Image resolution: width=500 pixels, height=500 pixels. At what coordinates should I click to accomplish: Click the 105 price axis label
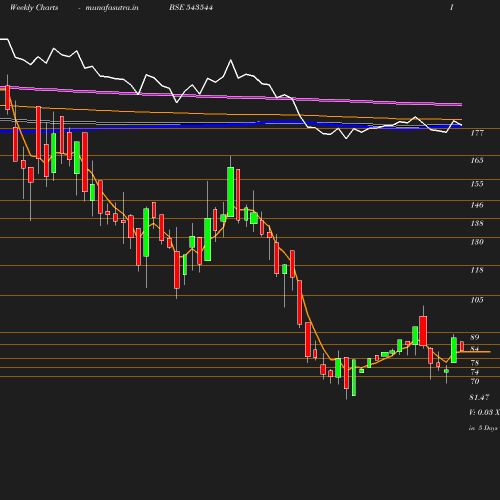click(477, 300)
